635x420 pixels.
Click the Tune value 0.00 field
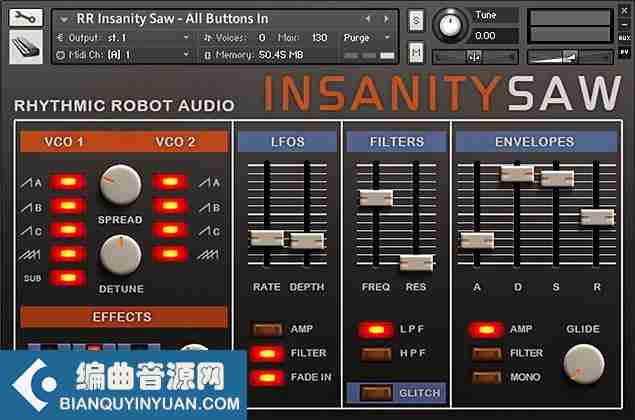[x=495, y=36]
